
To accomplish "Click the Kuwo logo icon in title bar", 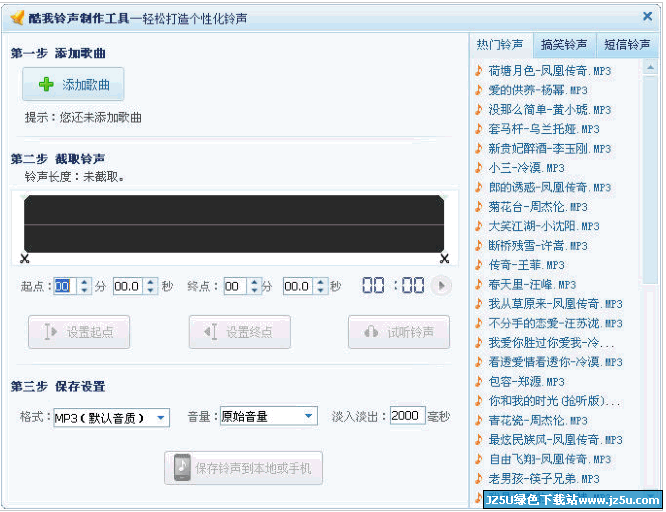I will [17, 18].
